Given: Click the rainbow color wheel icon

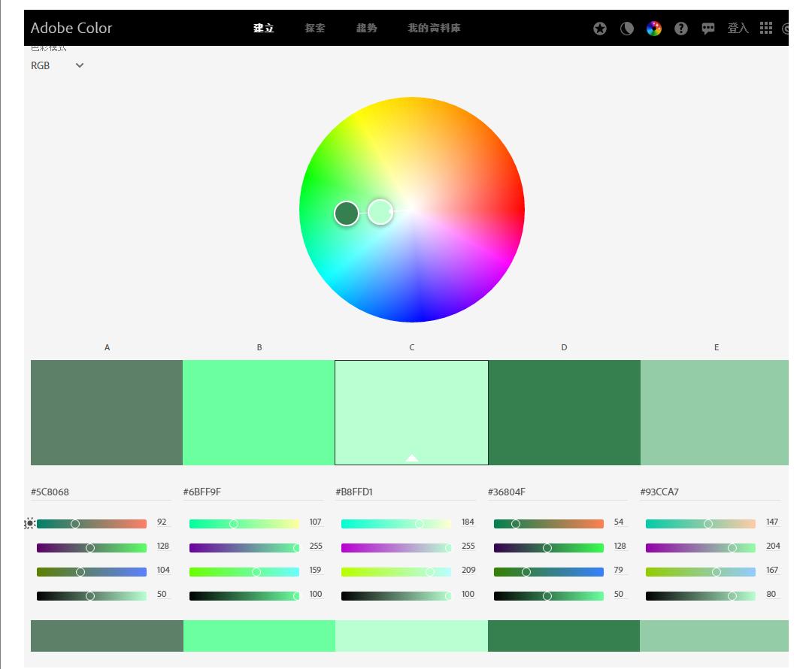Looking at the screenshot, I should point(653,29).
